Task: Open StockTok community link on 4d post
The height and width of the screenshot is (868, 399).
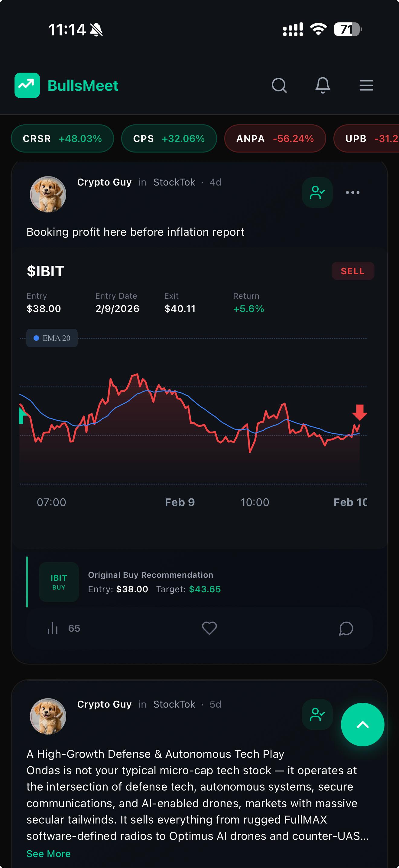Action: click(174, 182)
